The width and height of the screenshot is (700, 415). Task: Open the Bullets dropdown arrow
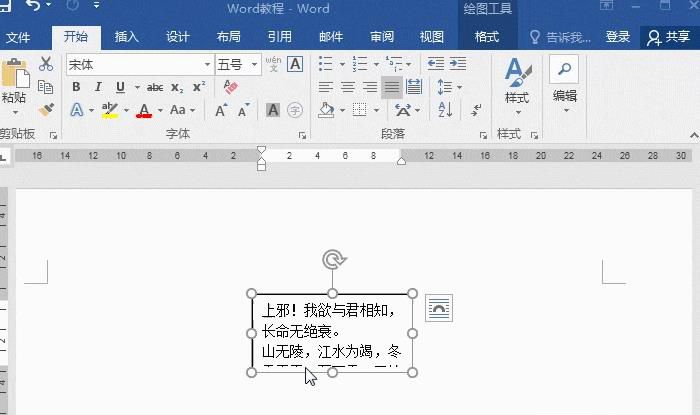click(342, 65)
